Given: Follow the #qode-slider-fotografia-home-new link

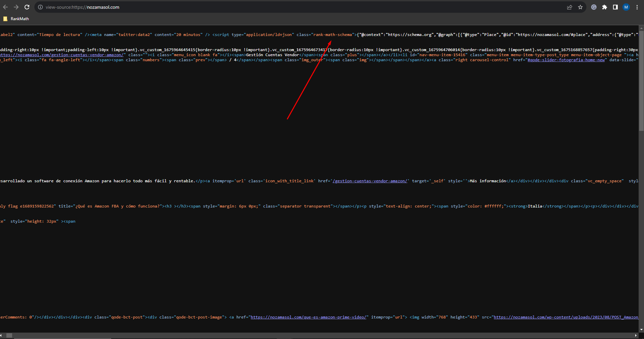Looking at the screenshot, I should click(566, 60).
